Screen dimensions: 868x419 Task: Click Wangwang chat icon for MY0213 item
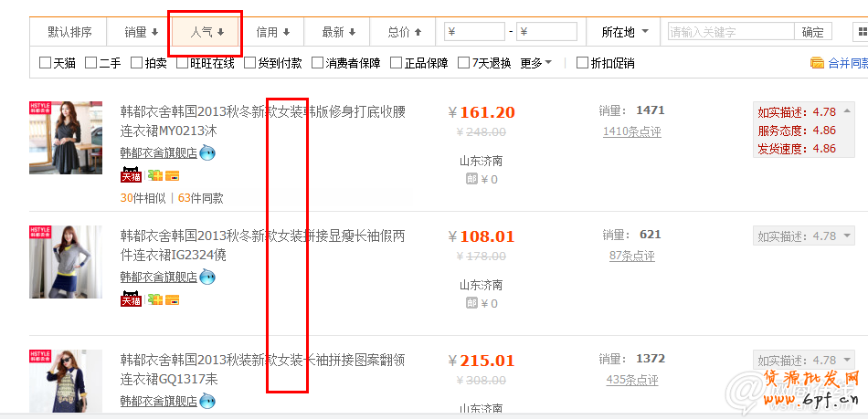[x=207, y=152]
